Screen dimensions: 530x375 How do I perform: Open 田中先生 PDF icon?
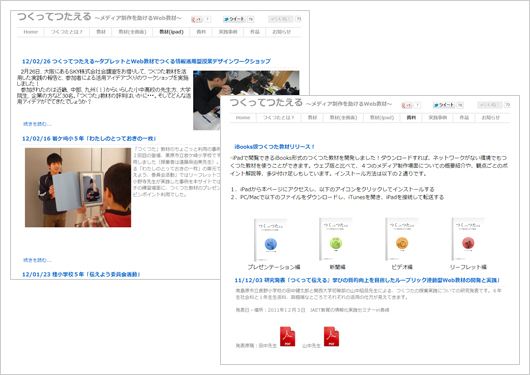[x=287, y=336]
